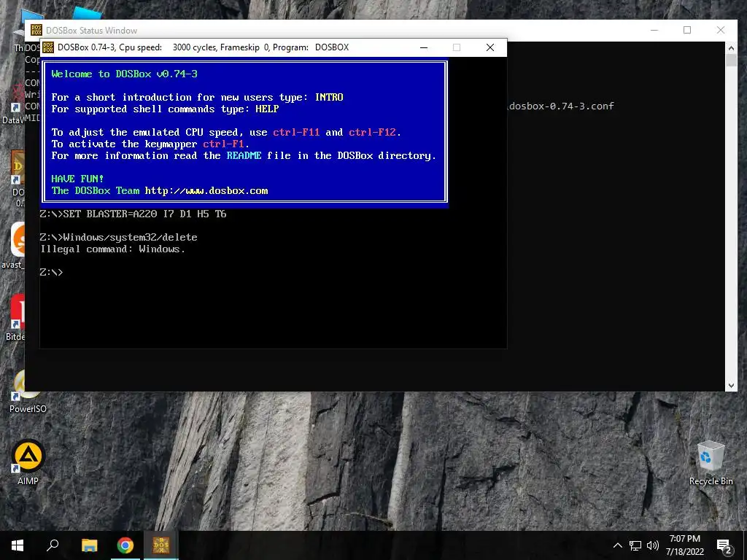The height and width of the screenshot is (560, 747).
Task: Select DOSBox taskbar icon
Action: [161, 545]
